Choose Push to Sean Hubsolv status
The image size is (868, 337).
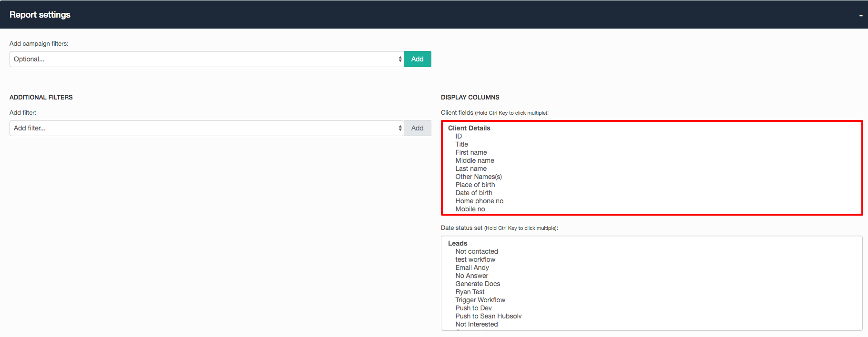(x=488, y=316)
